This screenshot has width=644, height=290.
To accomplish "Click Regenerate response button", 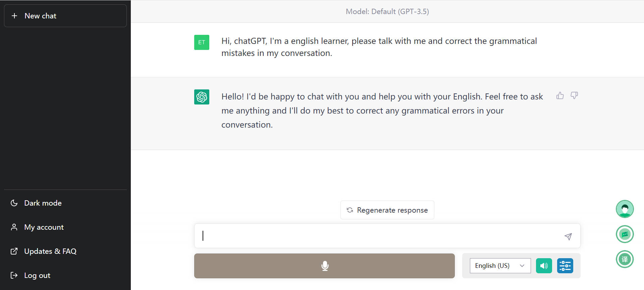I will pos(387,210).
